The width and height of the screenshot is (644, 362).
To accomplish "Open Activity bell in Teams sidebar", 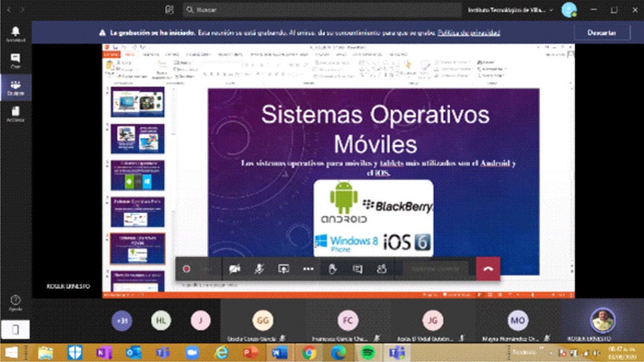I will (x=16, y=34).
